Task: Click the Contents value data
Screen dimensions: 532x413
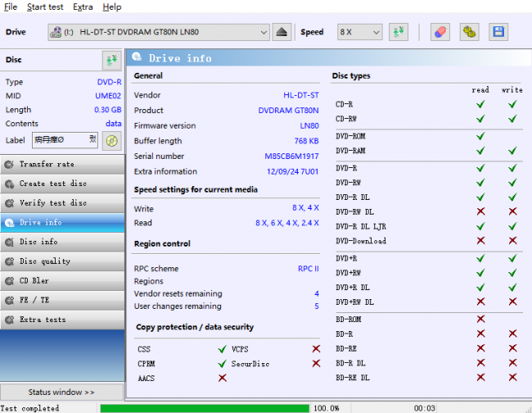Action: [x=113, y=124]
